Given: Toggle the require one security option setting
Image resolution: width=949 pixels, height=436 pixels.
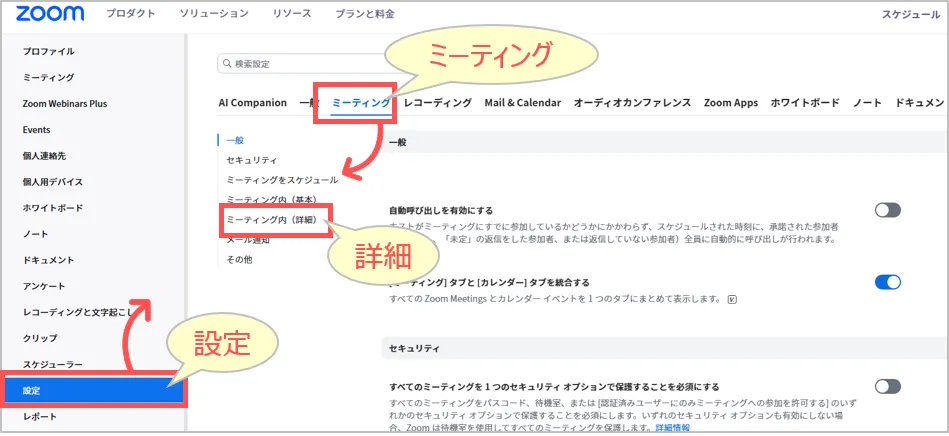Looking at the screenshot, I should click(887, 386).
